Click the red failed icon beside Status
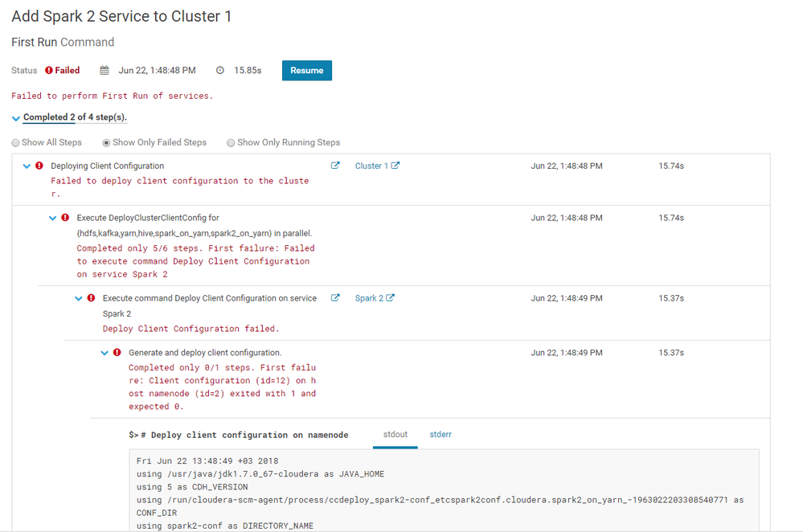Screen dimensions: 803x532 click(49, 71)
